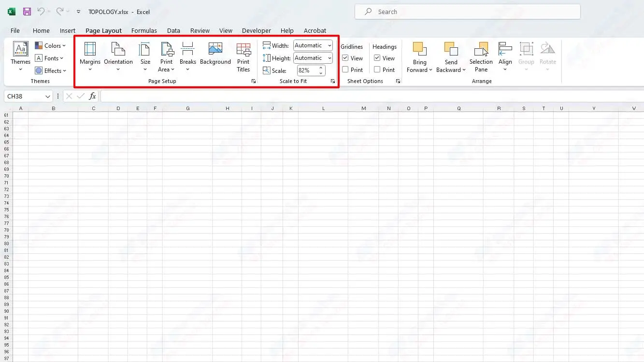Click the Save icon in title bar

click(27, 12)
